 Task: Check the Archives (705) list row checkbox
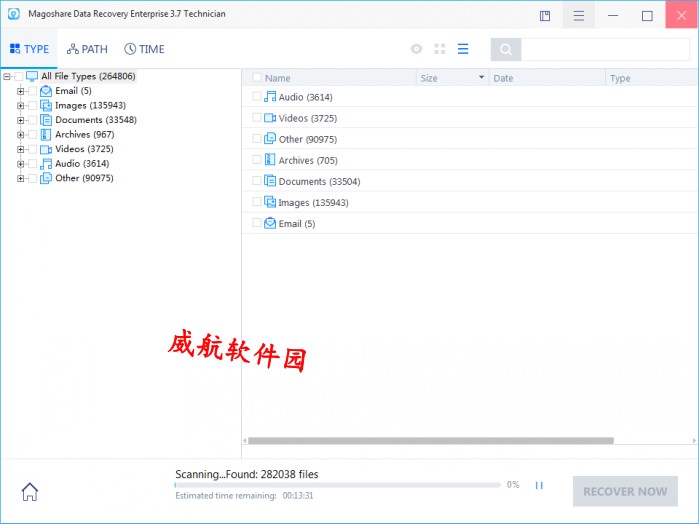(257, 160)
